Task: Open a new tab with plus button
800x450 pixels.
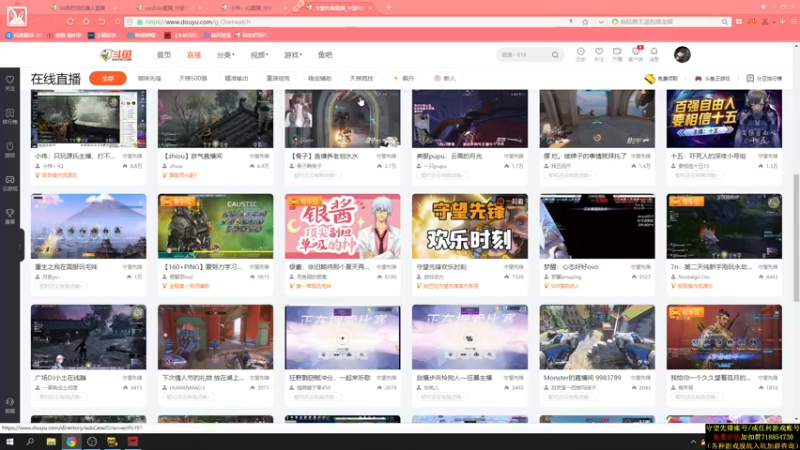Action: pyautogui.click(x=389, y=7)
